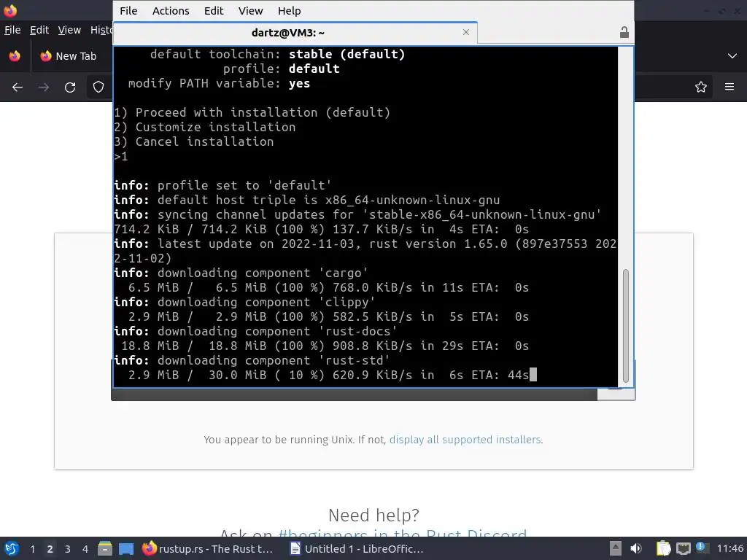
Task: Reload the Firefox page
Action: click(70, 87)
